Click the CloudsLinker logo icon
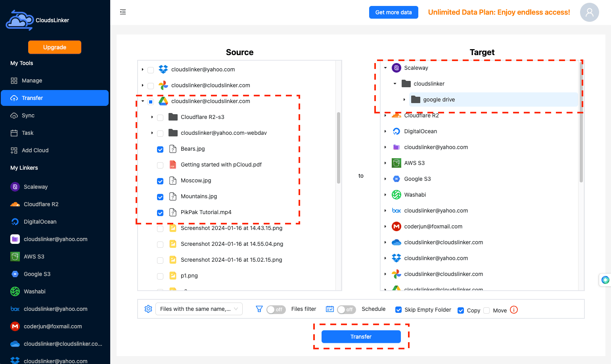This screenshot has width=611, height=364. 19,20
